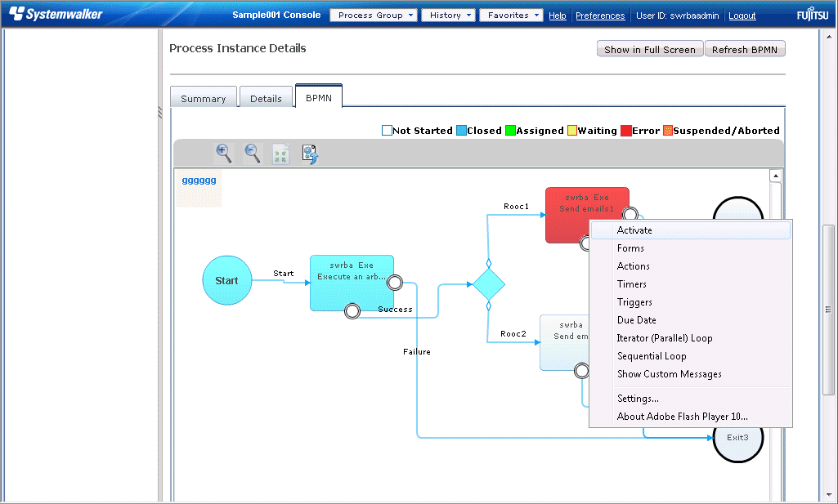Click the gggggg process name label
The image size is (838, 504).
(199, 180)
